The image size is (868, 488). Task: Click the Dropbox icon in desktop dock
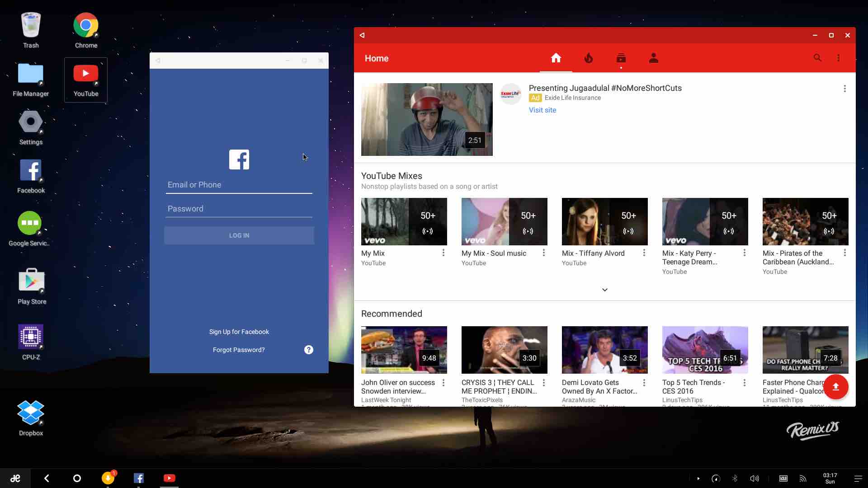[30, 413]
